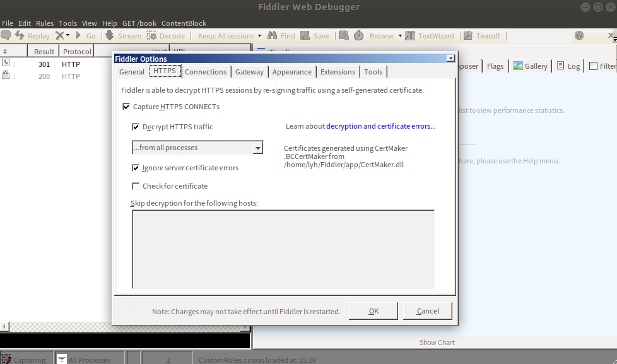Image resolution: width=617 pixels, height=364 pixels.
Task: Open decryption and certificate errors link
Action: pos(381,126)
